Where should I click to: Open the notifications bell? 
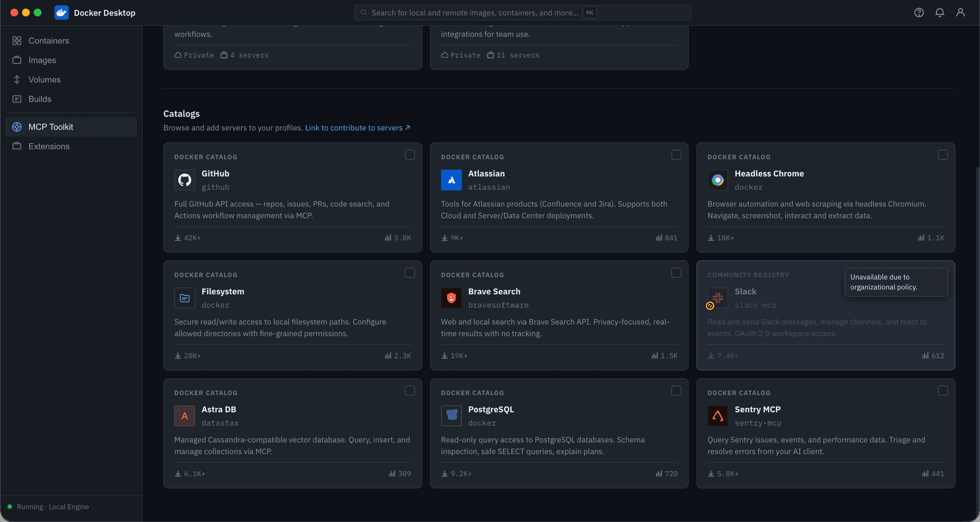pyautogui.click(x=940, y=13)
